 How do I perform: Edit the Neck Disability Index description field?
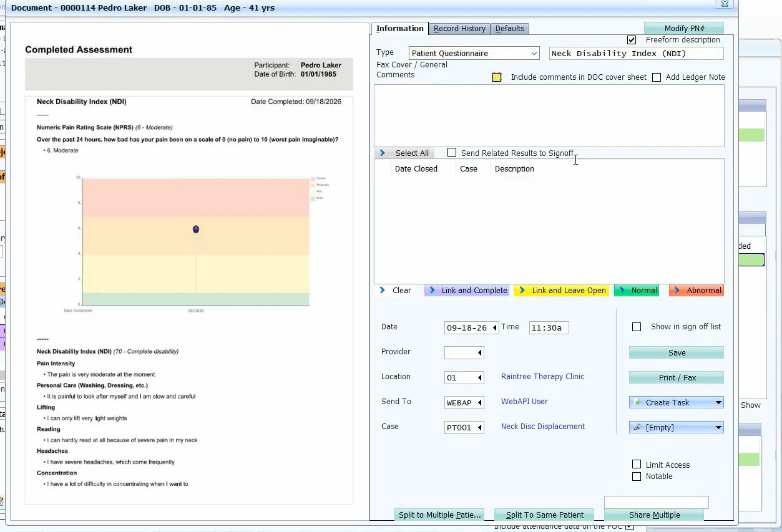click(x=636, y=54)
